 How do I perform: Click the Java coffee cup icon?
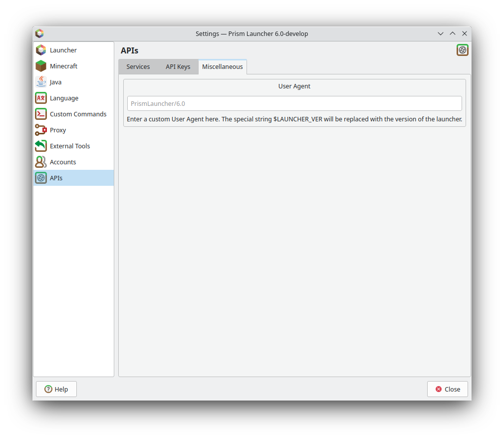[40, 82]
